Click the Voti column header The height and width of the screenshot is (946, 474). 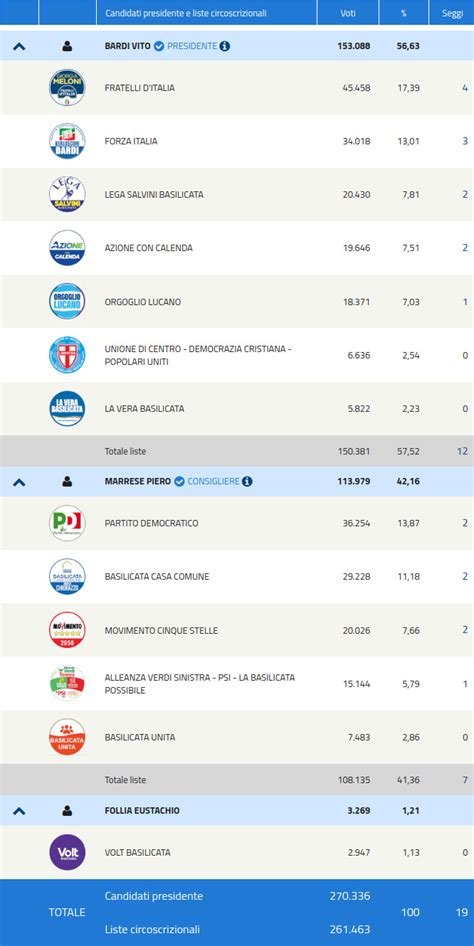(x=348, y=13)
